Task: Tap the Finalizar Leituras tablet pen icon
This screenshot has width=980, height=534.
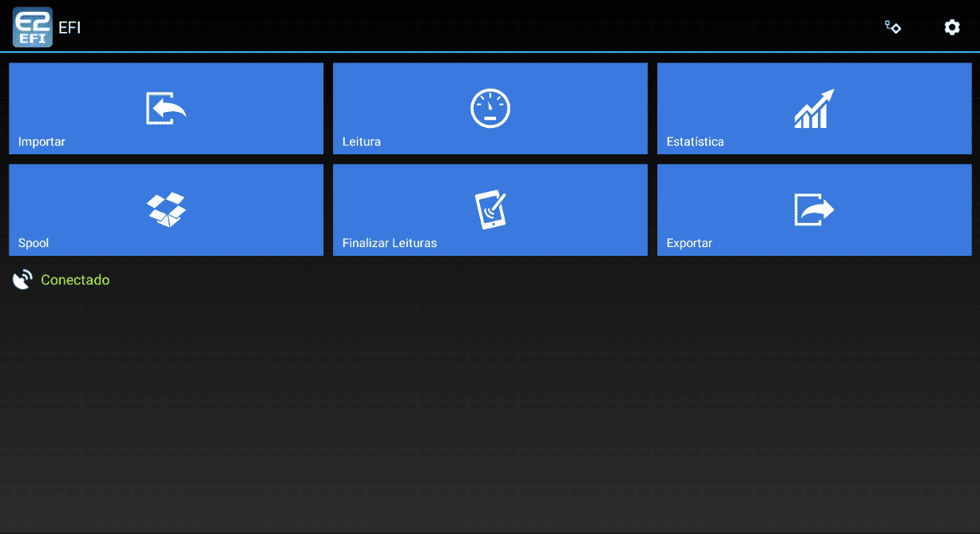Action: (490, 209)
